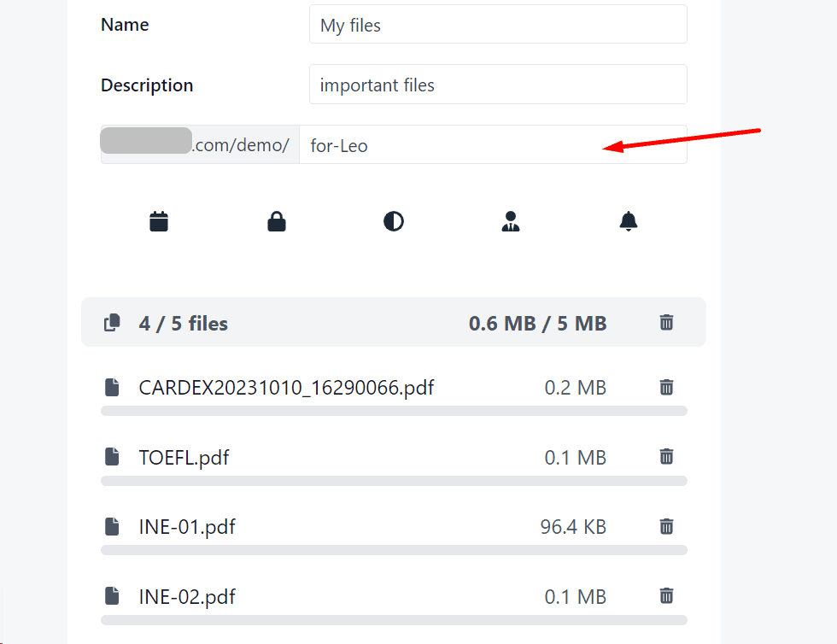Click the Description field with important files

[498, 85]
